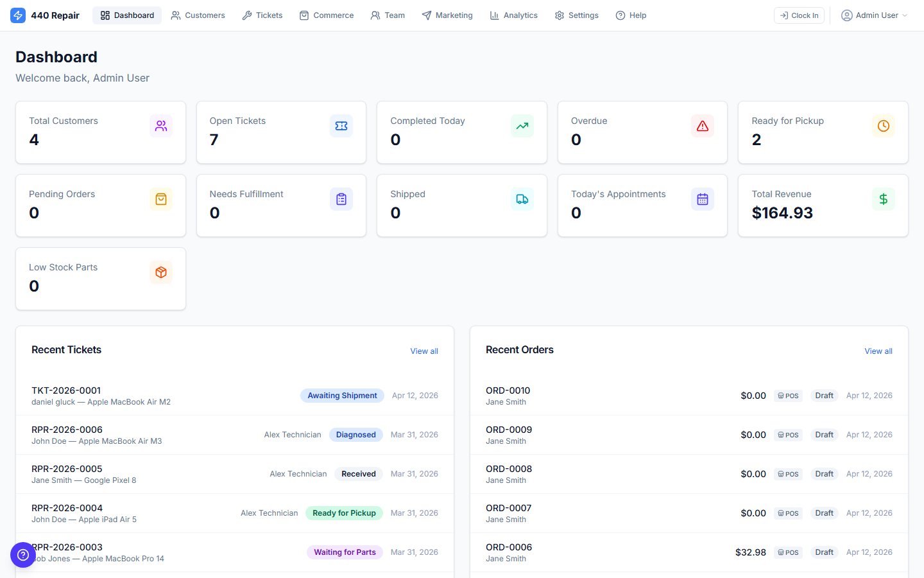
Task: Open ticket TKT-2026-0001 for daniel gluck
Action: coord(66,390)
